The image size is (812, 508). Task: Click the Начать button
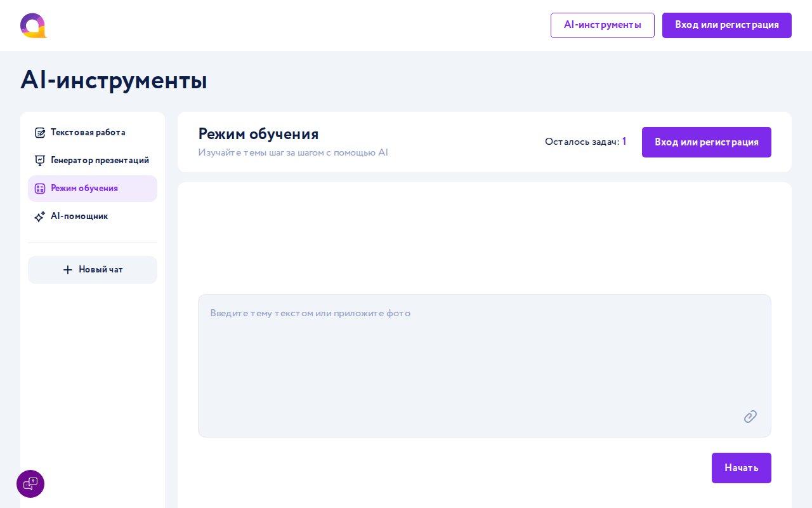742,468
